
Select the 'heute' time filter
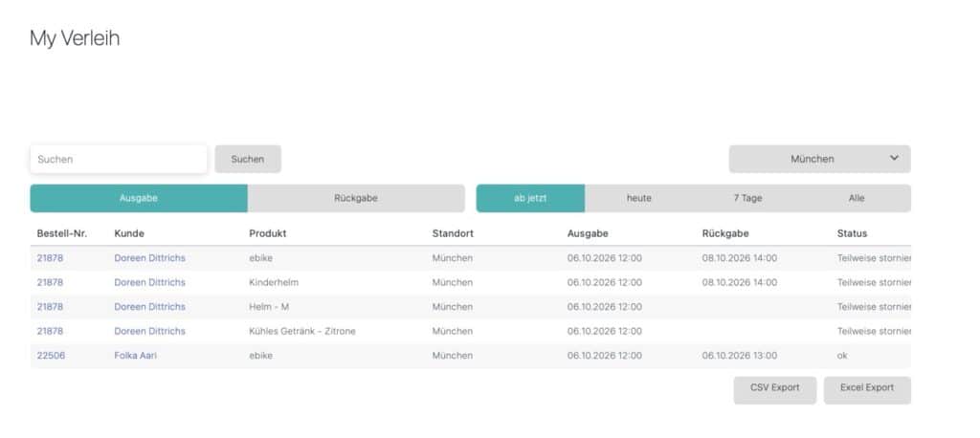coord(638,198)
